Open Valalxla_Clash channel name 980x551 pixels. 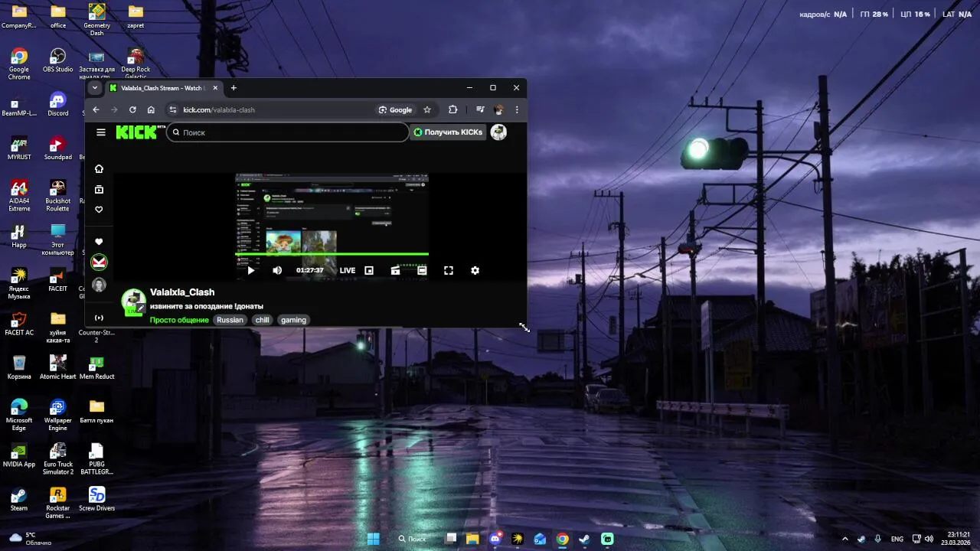point(182,292)
